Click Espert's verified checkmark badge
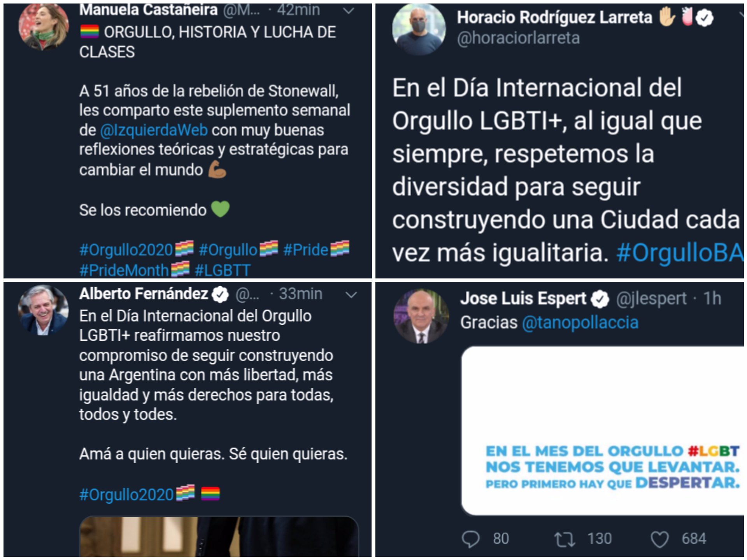Image resolution: width=747 pixels, height=560 pixels. pos(600,299)
